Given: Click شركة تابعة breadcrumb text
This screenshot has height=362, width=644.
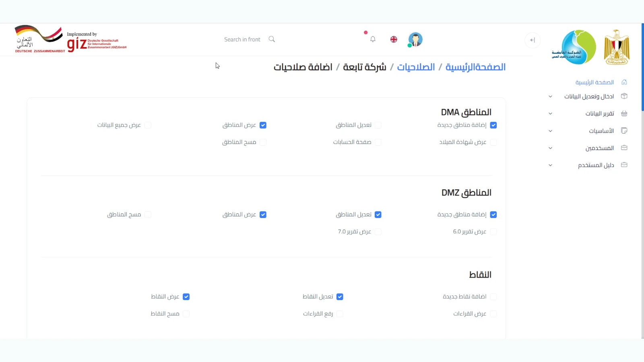Looking at the screenshot, I should point(364,67).
